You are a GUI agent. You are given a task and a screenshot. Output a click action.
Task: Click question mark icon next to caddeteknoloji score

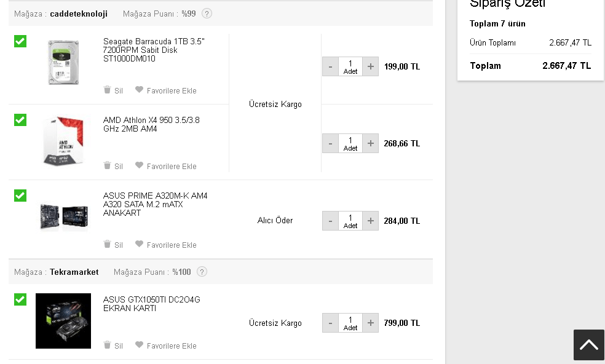click(207, 14)
